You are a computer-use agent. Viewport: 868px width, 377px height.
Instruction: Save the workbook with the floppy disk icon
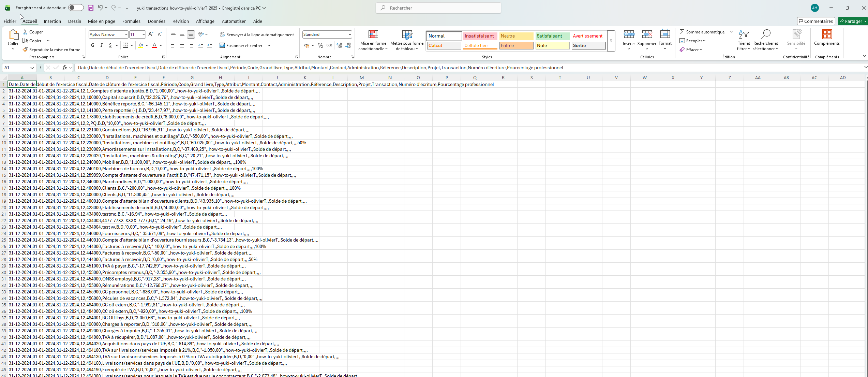pyautogui.click(x=90, y=8)
